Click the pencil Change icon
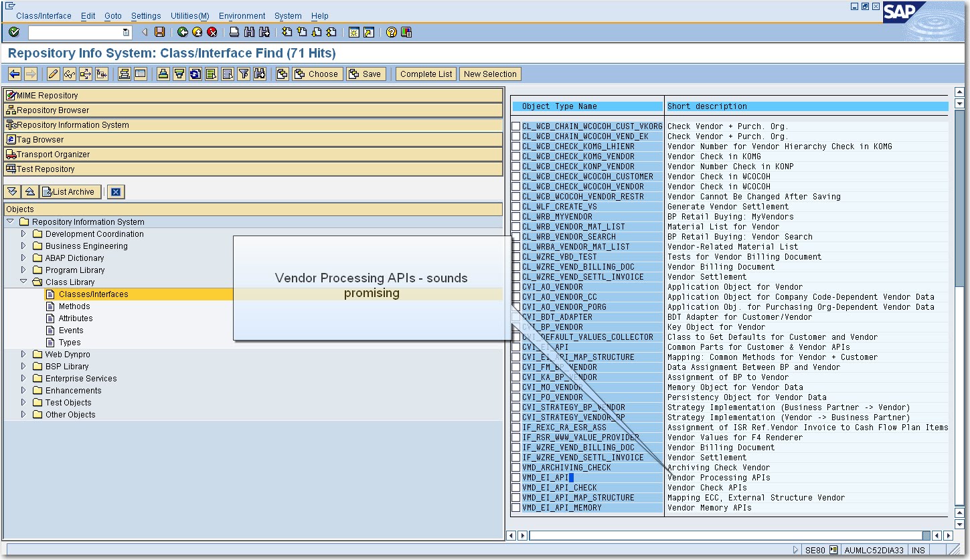970x560 pixels. click(x=53, y=74)
